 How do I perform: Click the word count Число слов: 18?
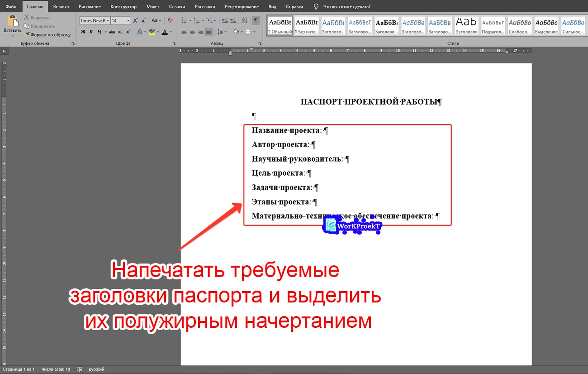point(56,369)
